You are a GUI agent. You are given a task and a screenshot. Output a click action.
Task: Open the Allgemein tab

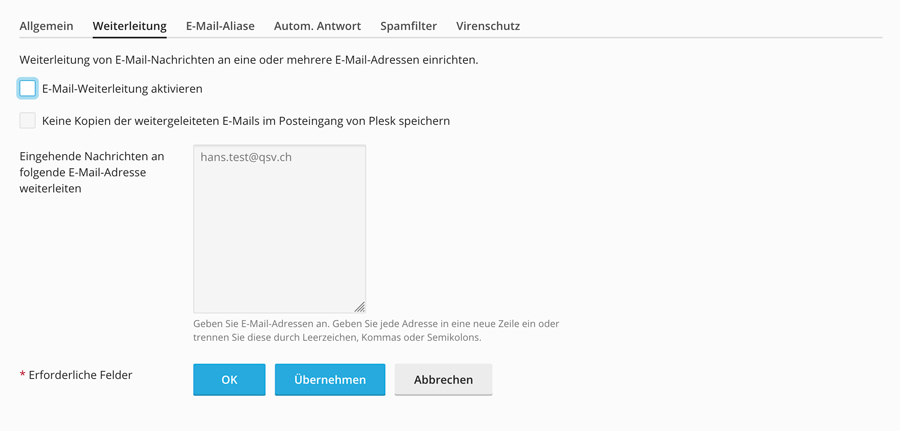(46, 26)
